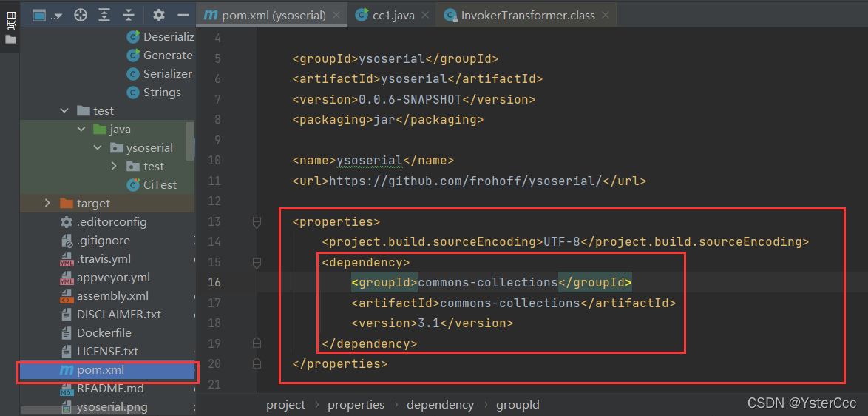
Task: Close the pom.xml (ysoserial) tab
Action: [x=338, y=16]
